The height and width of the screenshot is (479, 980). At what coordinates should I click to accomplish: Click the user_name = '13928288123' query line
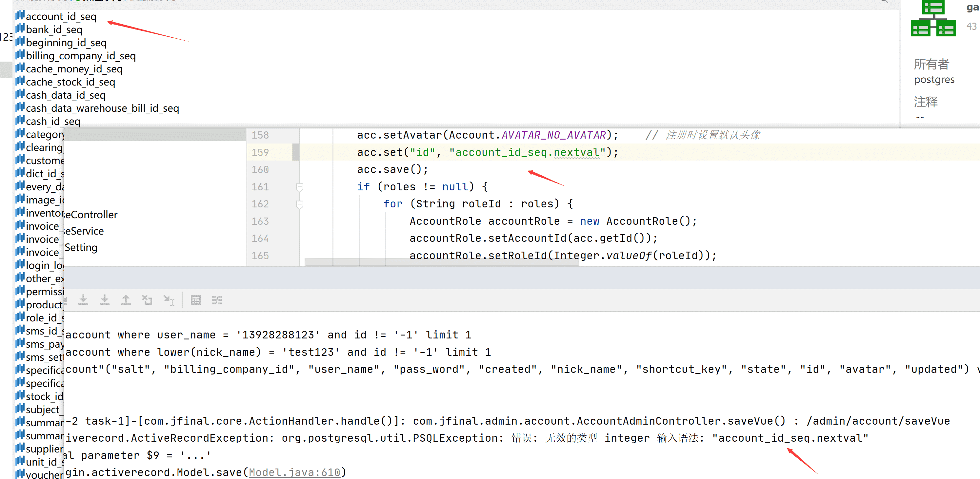point(268,335)
